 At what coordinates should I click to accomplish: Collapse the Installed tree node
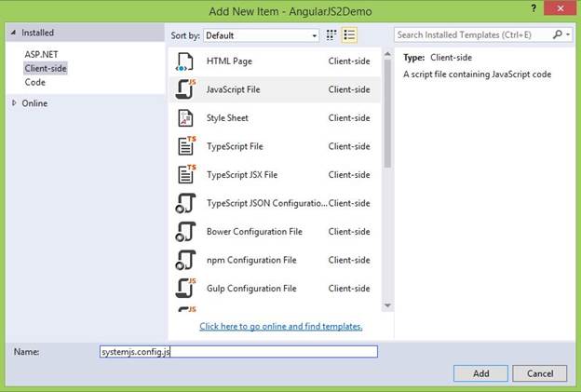click(x=14, y=34)
